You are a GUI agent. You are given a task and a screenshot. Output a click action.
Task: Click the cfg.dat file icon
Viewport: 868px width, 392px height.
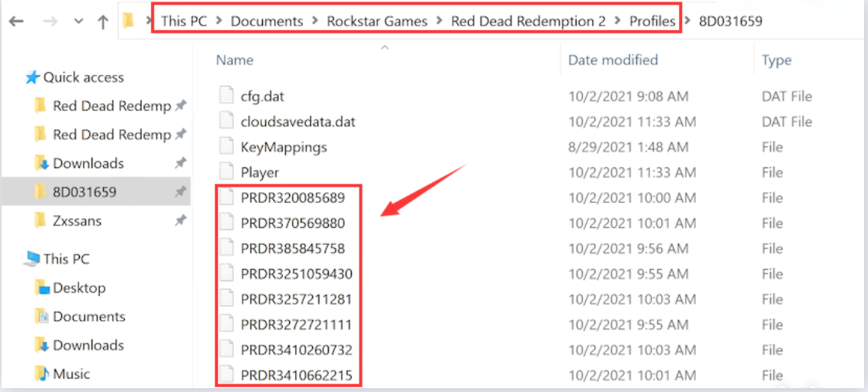tap(226, 96)
